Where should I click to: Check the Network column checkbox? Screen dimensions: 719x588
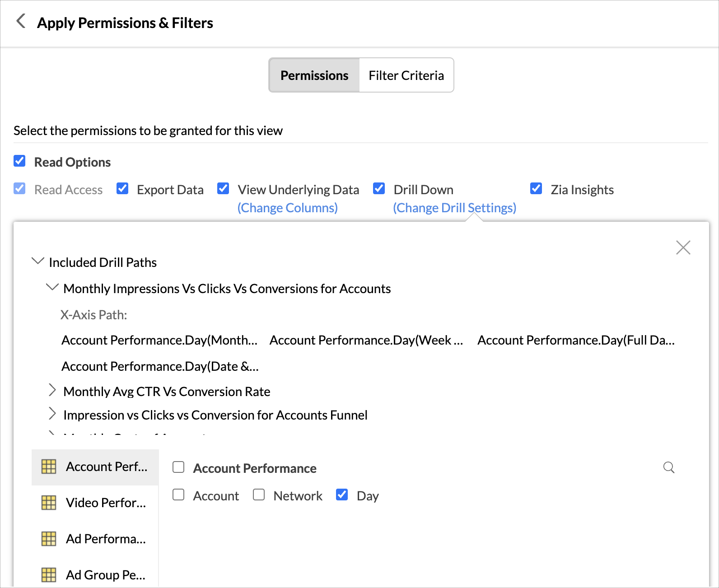click(x=259, y=495)
